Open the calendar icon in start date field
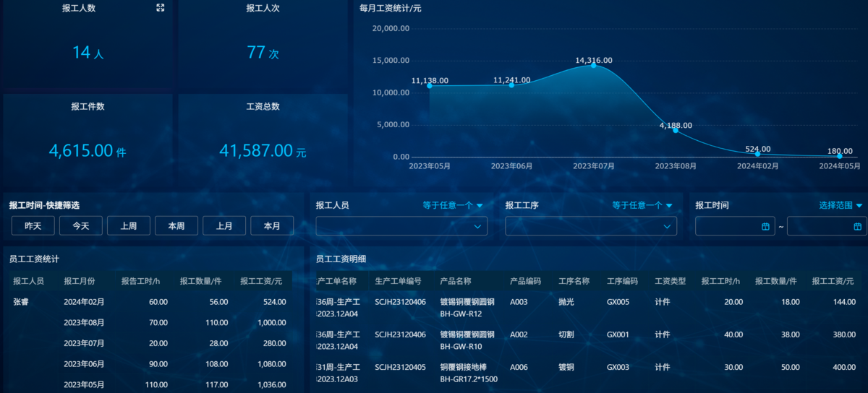This screenshot has width=868, height=393. tap(766, 227)
